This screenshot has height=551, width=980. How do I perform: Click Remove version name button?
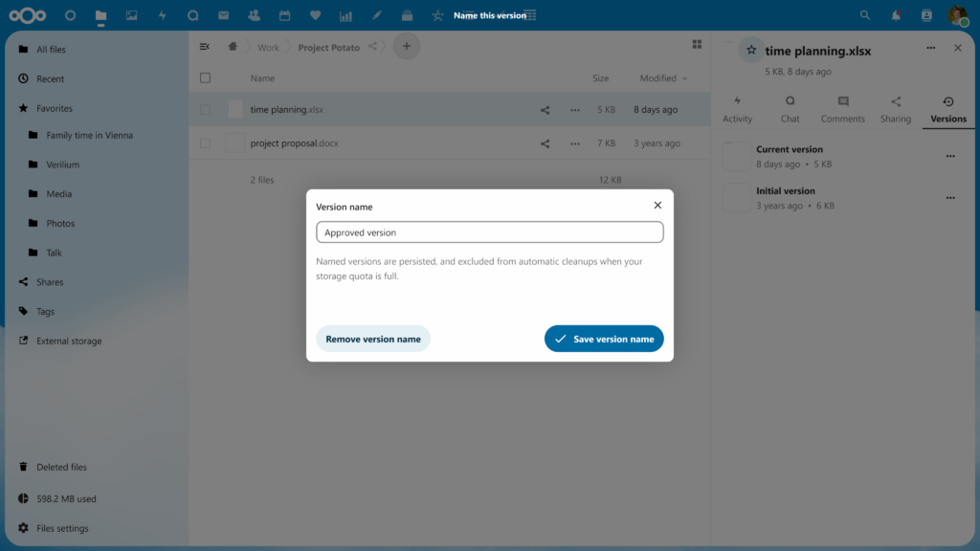pyautogui.click(x=372, y=338)
